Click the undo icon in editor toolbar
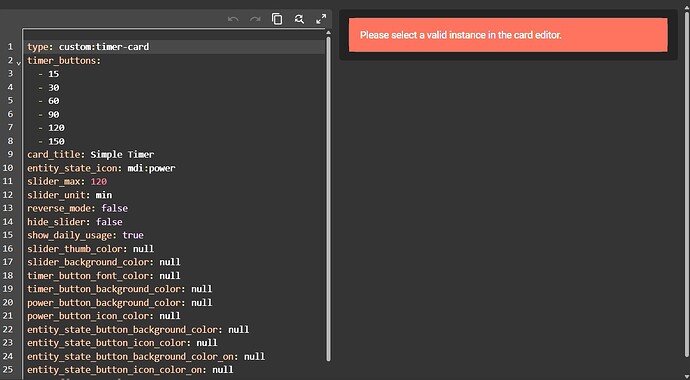690x380 pixels. coord(233,19)
